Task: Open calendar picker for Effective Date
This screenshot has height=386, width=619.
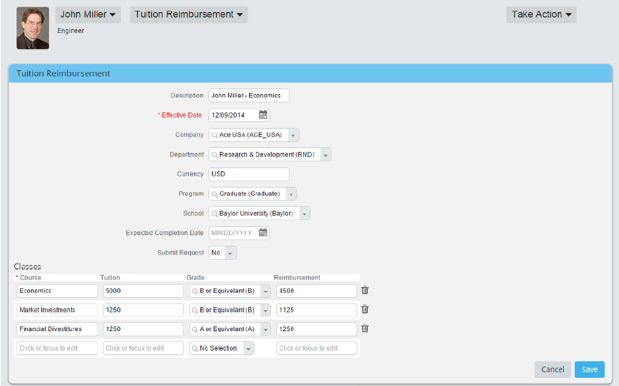Action: [x=263, y=115]
